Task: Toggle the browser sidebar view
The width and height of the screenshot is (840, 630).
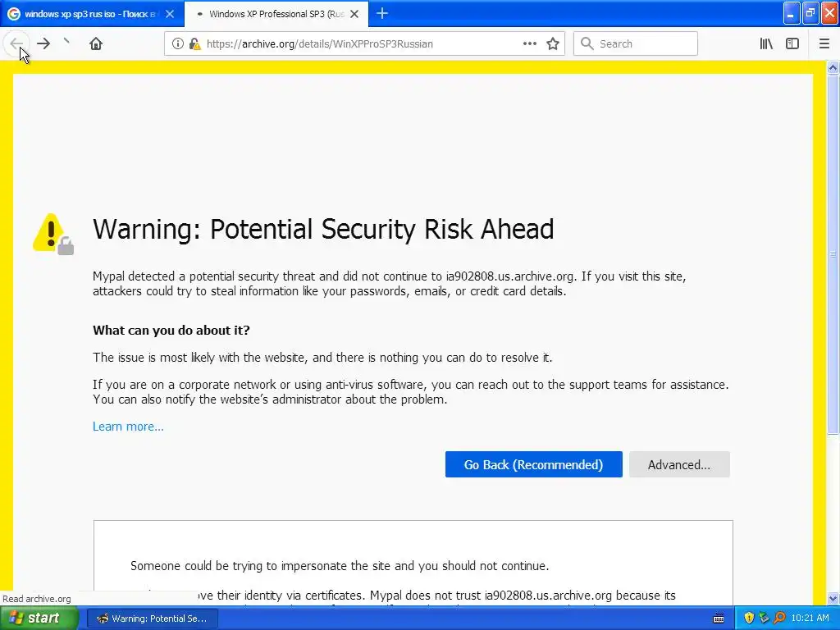Action: point(792,43)
